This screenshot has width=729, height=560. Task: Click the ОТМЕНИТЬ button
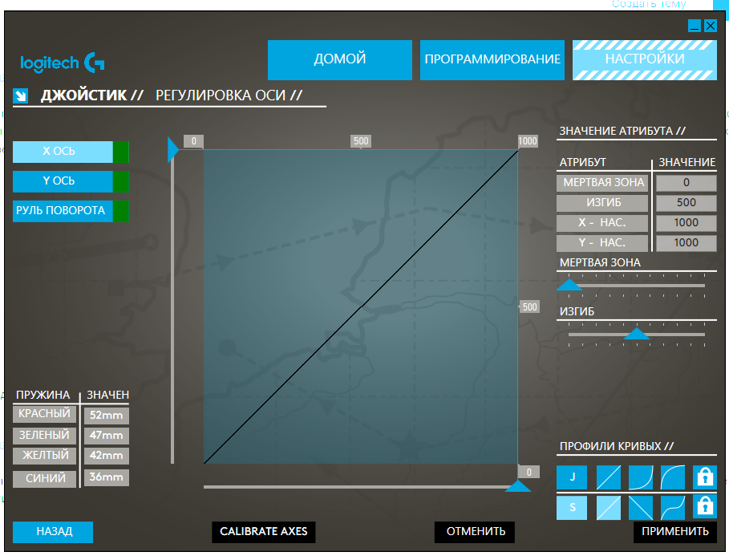(475, 532)
